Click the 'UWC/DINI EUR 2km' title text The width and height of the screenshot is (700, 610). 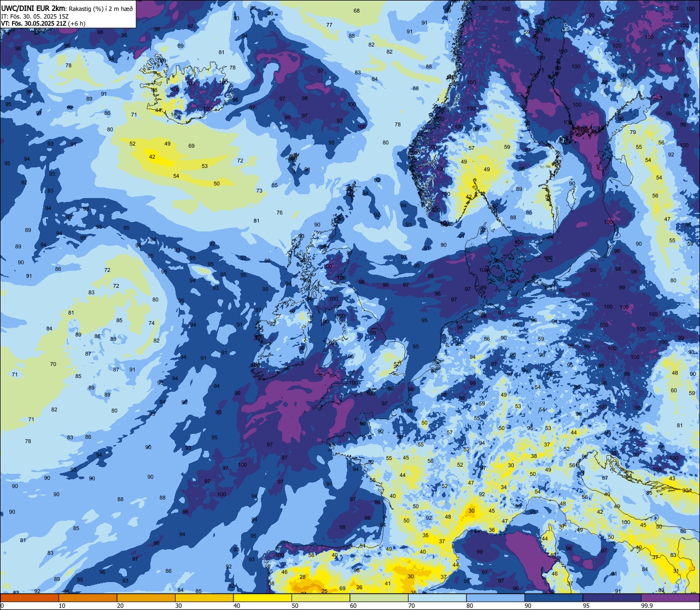pos(32,8)
